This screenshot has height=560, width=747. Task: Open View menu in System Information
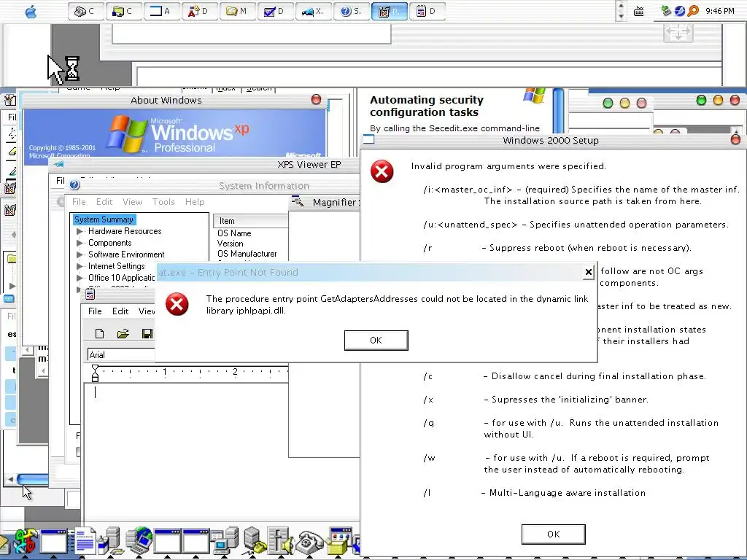pyautogui.click(x=133, y=202)
